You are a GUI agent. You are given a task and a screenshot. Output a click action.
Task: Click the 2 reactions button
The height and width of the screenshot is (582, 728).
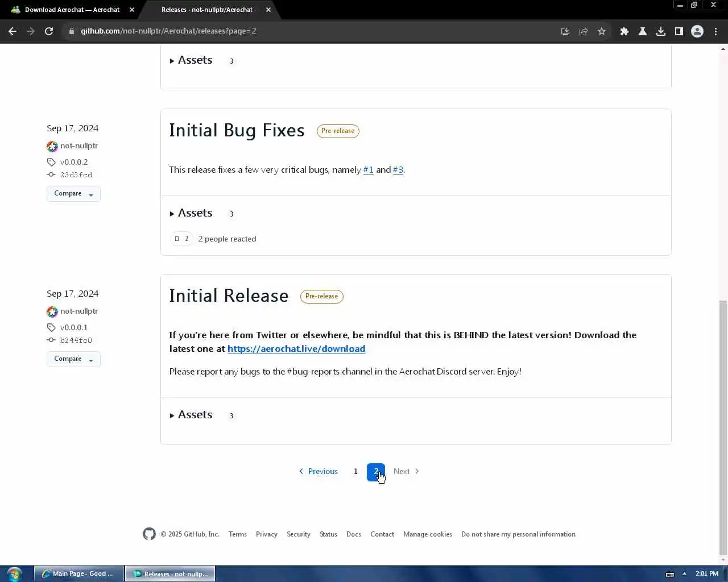(182, 239)
